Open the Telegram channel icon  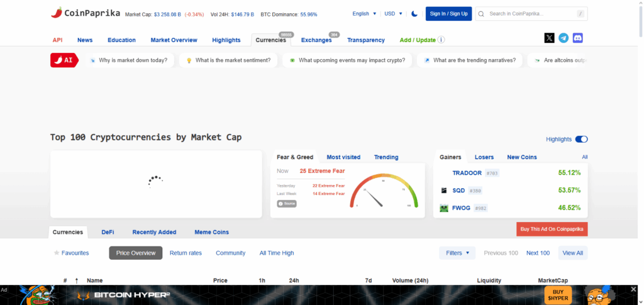(x=563, y=38)
